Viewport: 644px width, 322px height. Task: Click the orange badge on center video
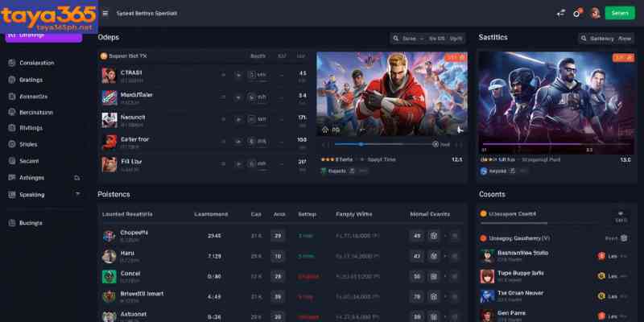click(456, 57)
